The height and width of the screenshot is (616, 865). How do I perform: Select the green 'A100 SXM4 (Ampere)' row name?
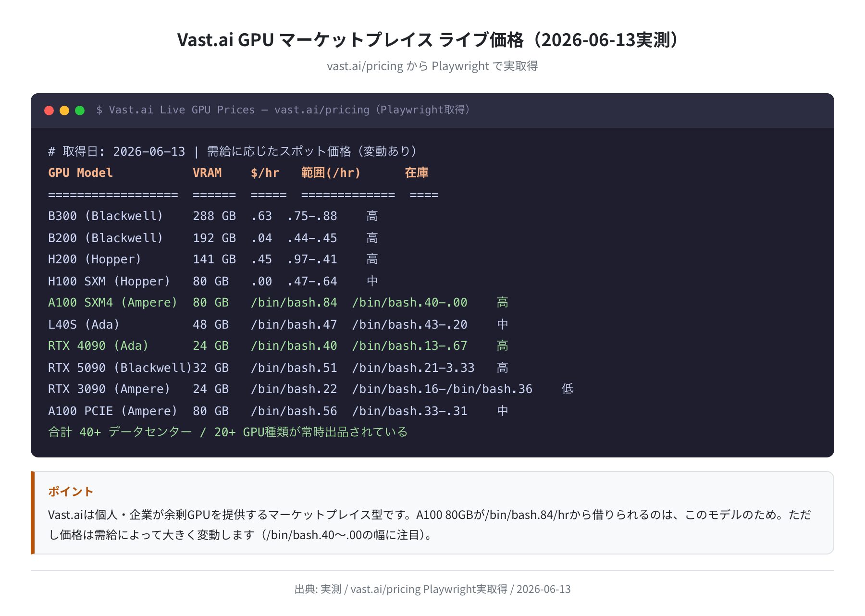coord(113,303)
